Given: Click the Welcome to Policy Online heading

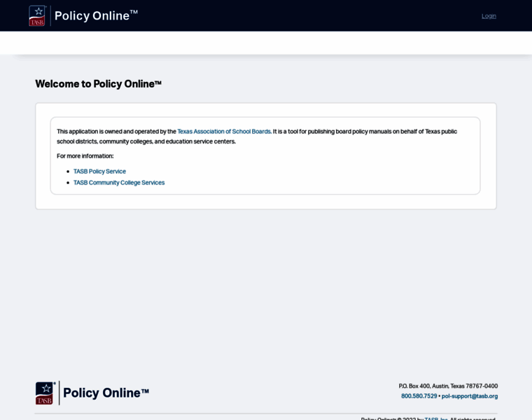Looking at the screenshot, I should click(98, 84).
